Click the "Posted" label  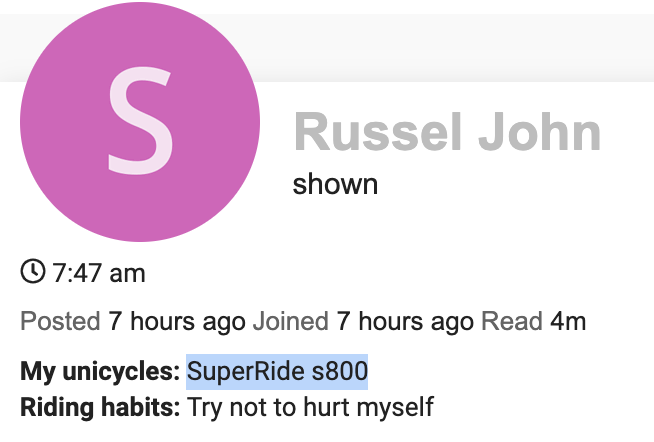[x=60, y=322]
